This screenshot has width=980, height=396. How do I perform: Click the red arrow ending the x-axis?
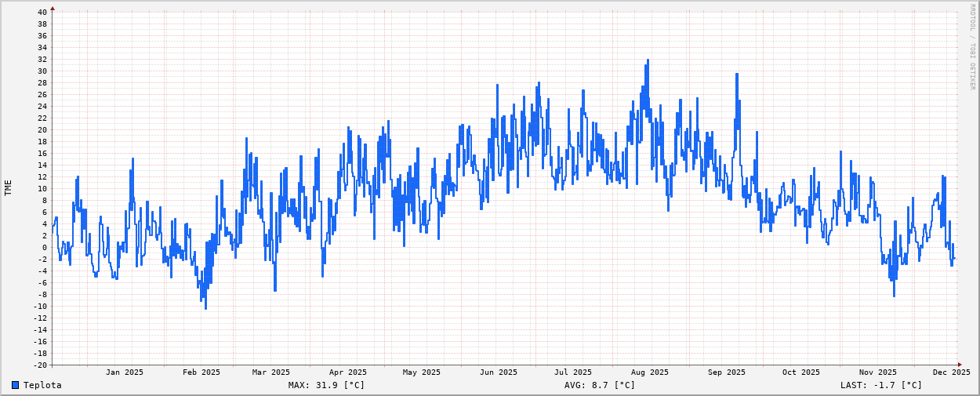[x=961, y=365]
